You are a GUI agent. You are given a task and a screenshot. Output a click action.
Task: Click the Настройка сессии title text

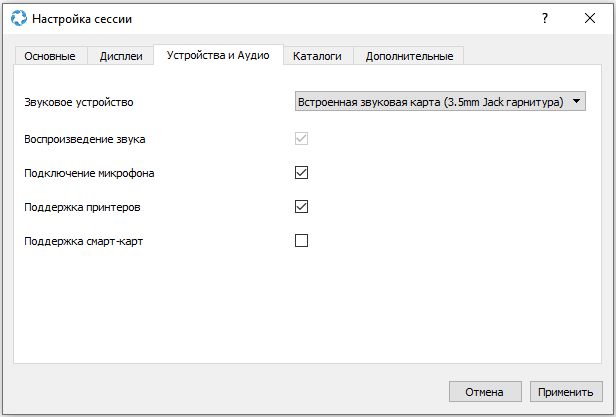(82, 19)
